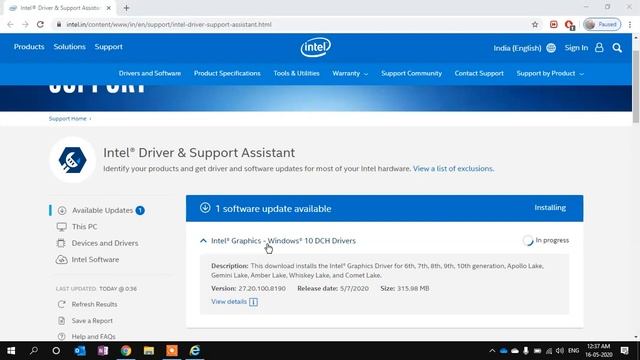Click the Refresh Results circular arrow icon

point(62,304)
